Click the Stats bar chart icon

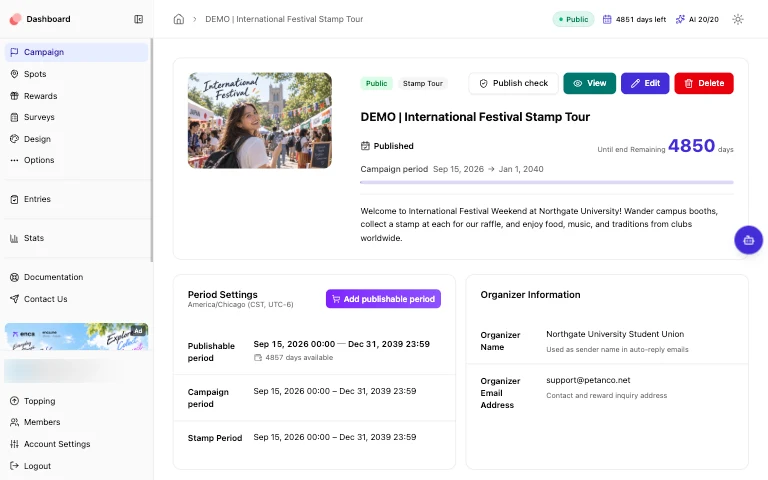tap(14, 238)
